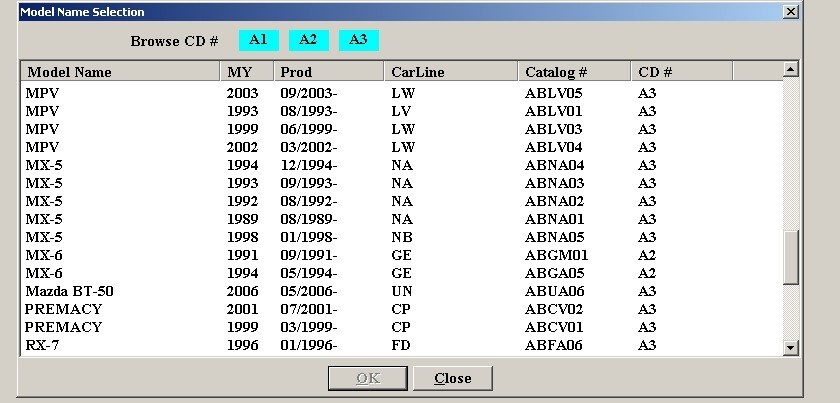Select the MX-6 row with model year 1991

[402, 255]
